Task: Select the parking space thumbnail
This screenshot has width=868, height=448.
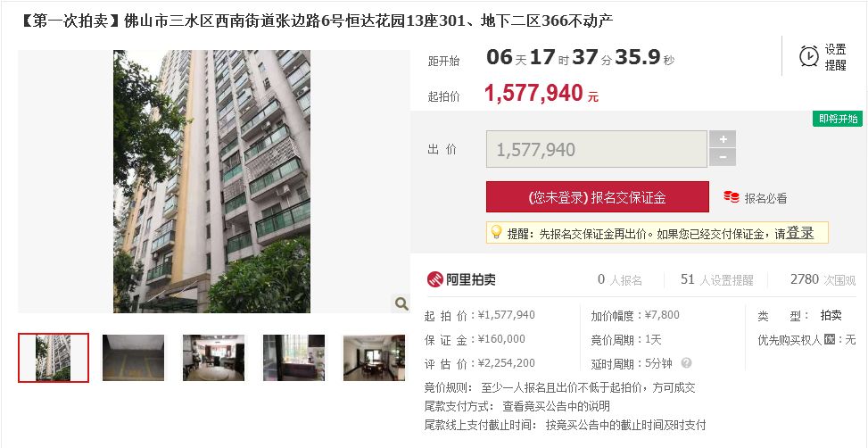Action: [134, 358]
